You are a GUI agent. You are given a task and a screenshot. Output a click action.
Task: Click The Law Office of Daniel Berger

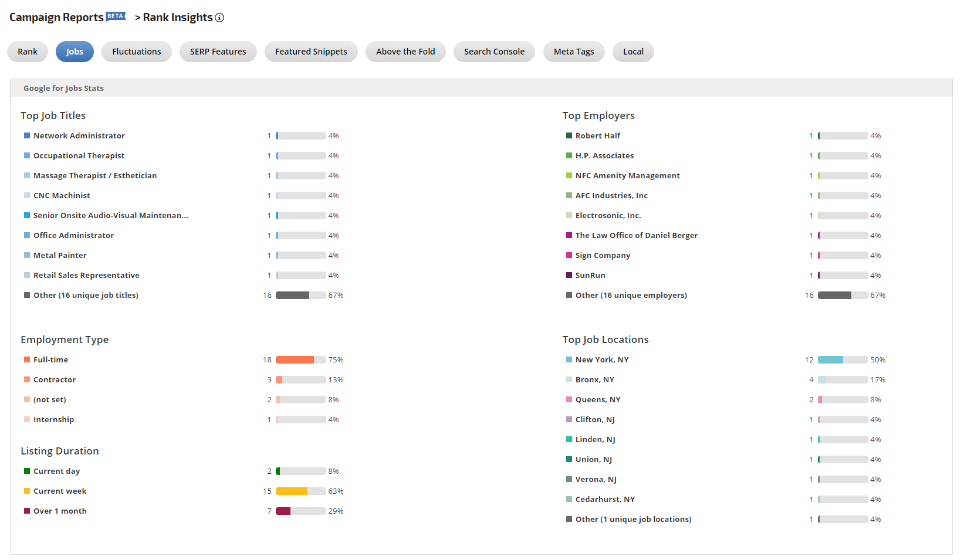coord(636,235)
